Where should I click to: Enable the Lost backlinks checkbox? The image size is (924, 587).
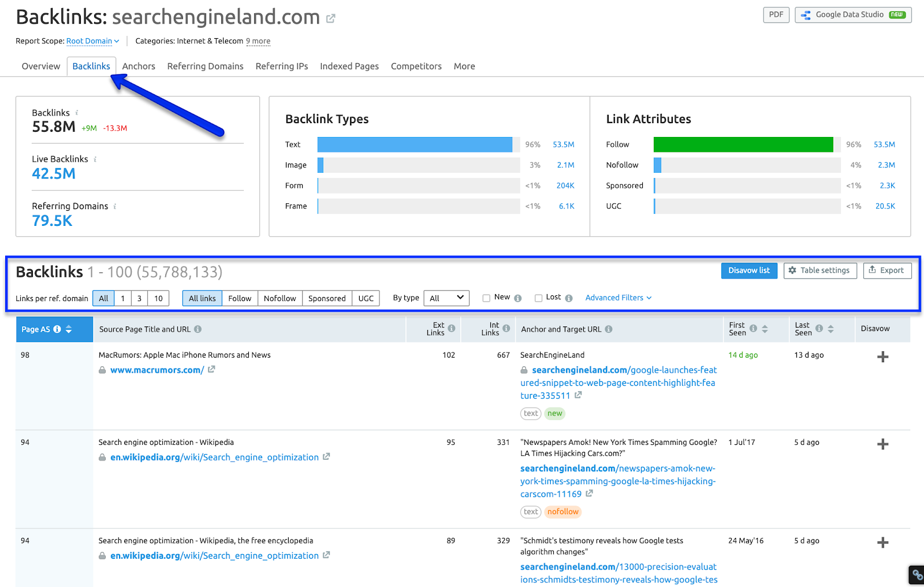click(538, 298)
